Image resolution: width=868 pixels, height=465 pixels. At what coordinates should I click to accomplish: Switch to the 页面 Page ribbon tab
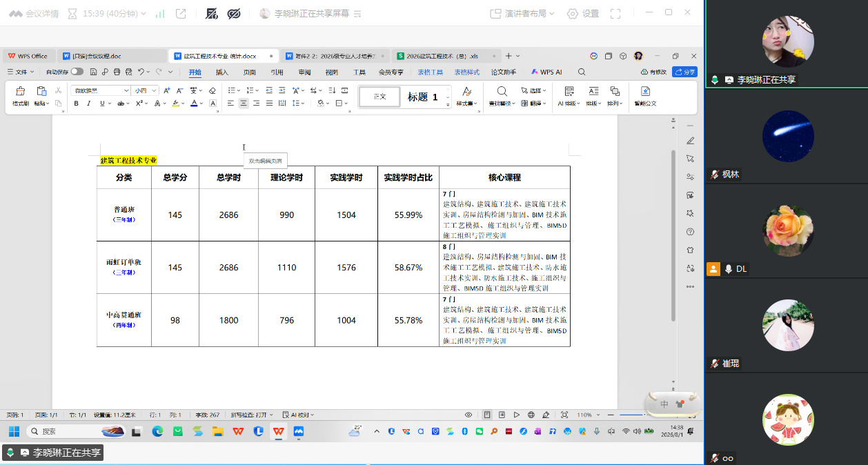(x=249, y=72)
